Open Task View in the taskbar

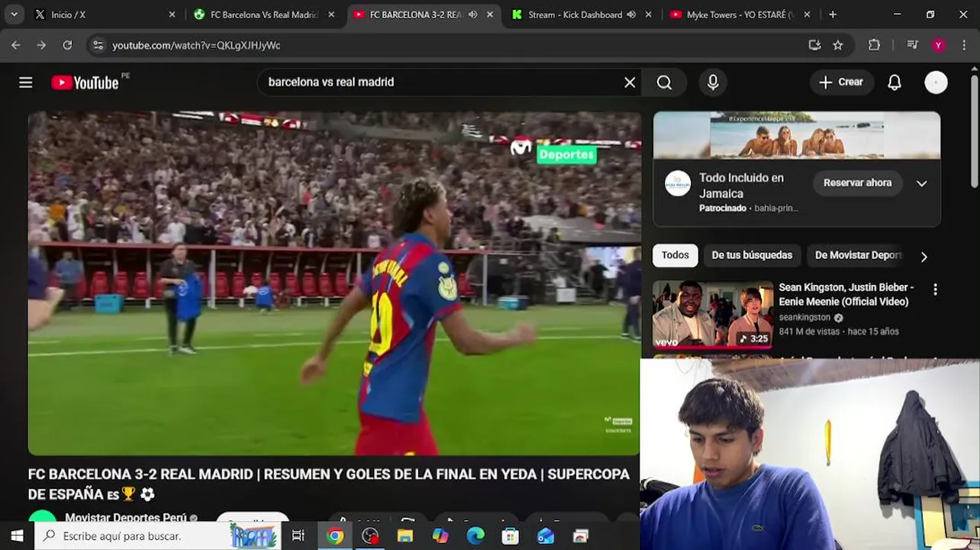298,536
